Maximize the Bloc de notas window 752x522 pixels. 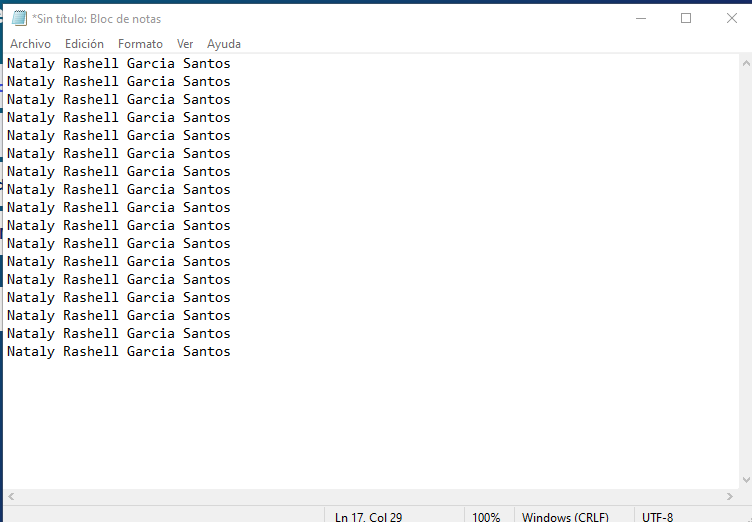686,18
